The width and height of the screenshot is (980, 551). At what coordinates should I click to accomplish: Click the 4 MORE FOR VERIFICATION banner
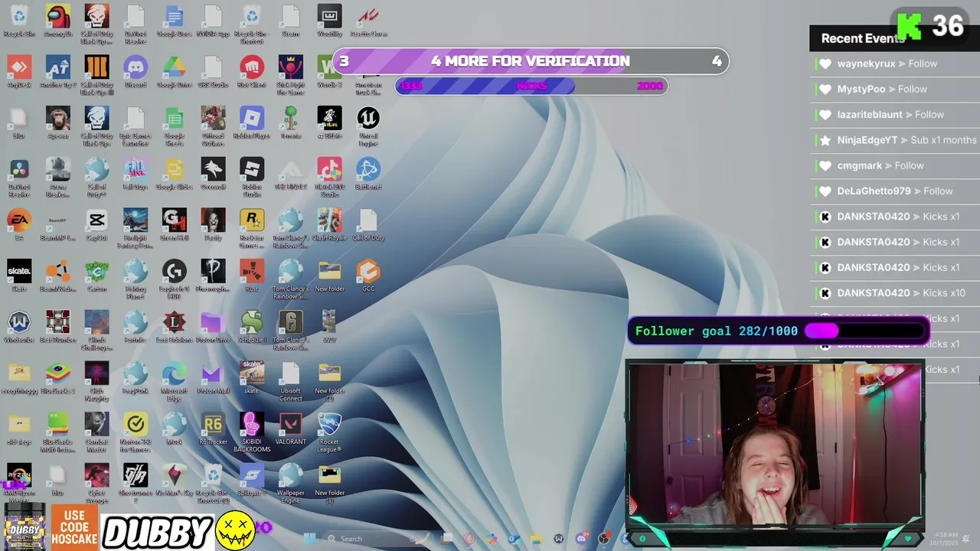tap(531, 61)
